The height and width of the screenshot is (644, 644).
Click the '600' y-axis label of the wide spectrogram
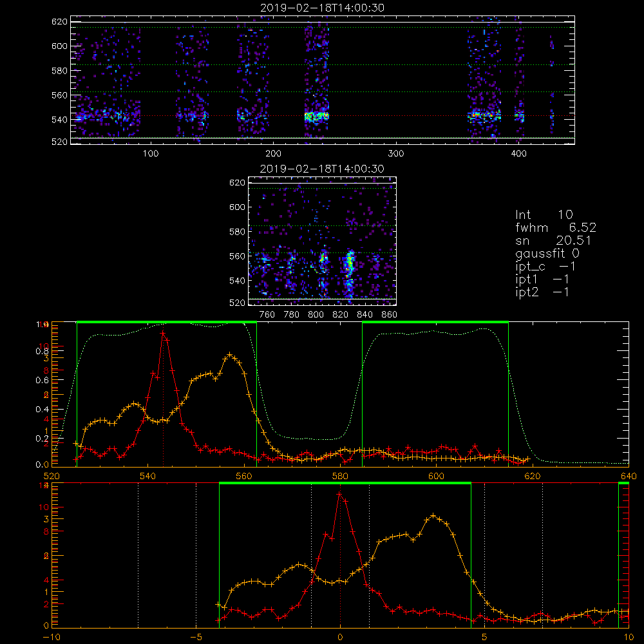click(59, 46)
